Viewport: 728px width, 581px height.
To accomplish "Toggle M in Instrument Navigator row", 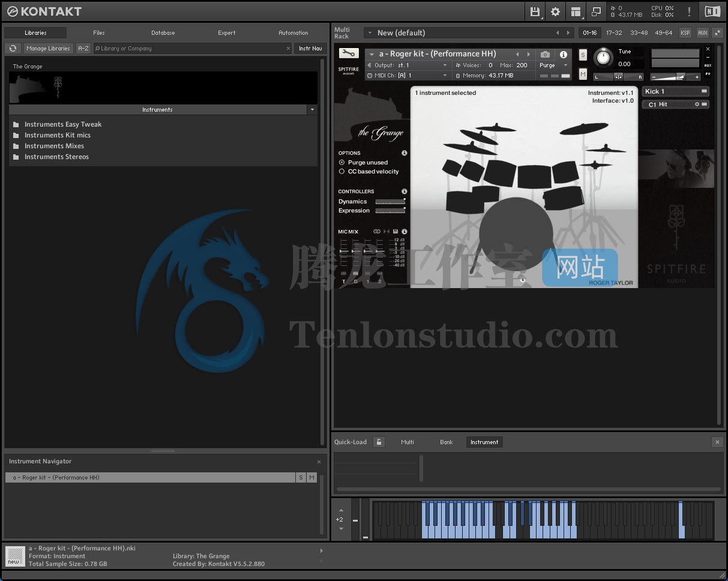I will pyautogui.click(x=311, y=478).
